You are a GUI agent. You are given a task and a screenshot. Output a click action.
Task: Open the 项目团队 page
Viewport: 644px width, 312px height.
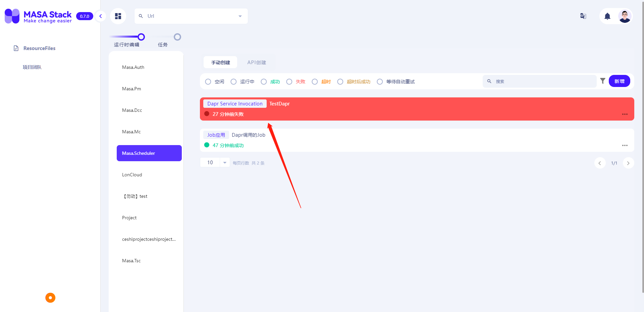(x=32, y=67)
